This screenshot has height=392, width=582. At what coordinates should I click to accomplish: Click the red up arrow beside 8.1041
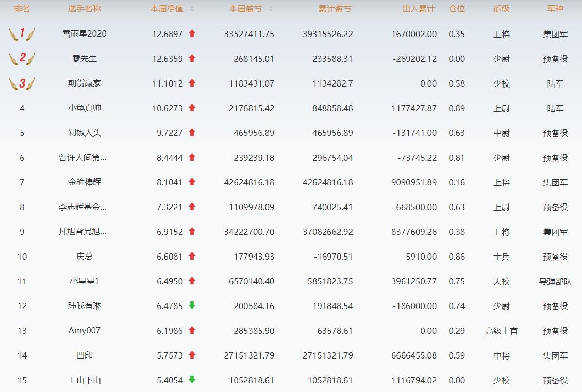click(192, 182)
